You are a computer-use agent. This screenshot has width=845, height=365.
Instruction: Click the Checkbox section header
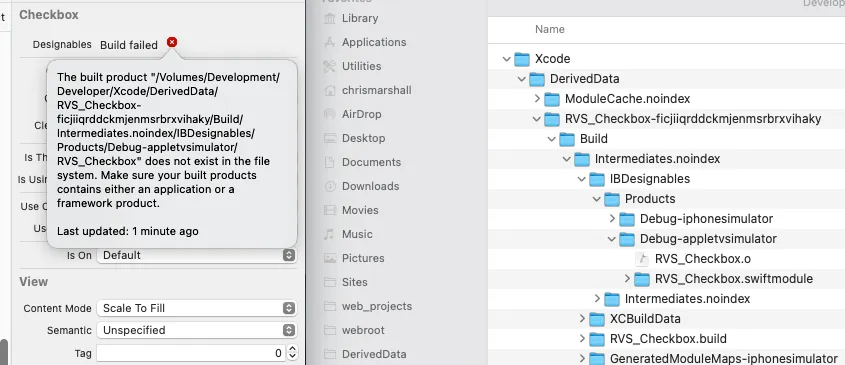tap(49, 15)
